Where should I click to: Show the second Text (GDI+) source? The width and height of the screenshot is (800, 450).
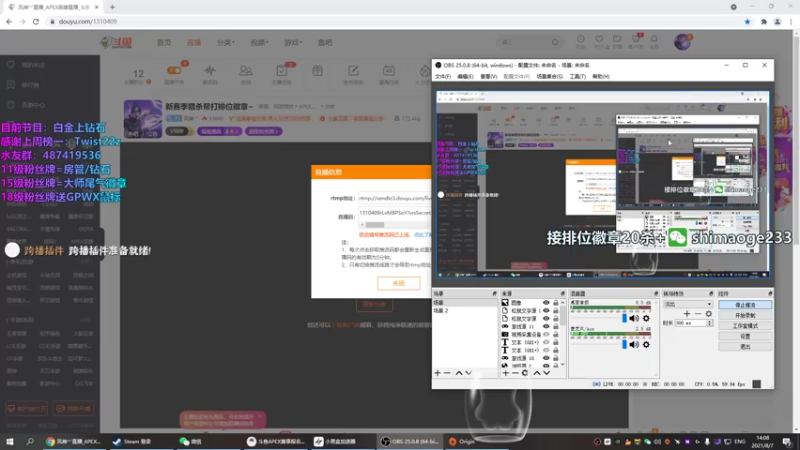coord(546,350)
